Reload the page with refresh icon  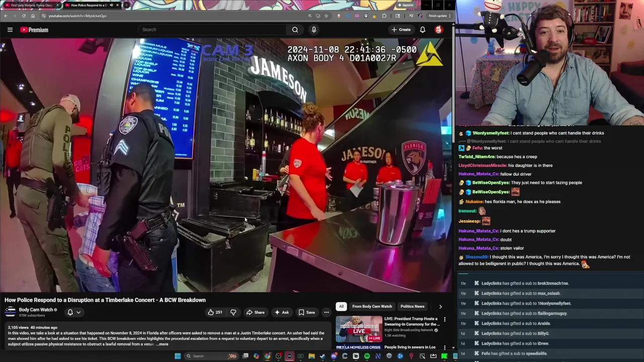point(24,16)
